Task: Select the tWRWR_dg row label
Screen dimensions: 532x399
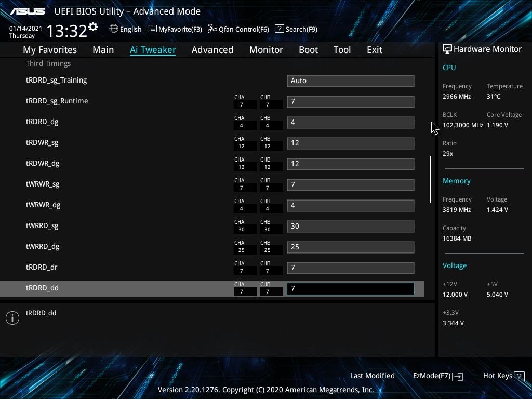Action: 43,205
